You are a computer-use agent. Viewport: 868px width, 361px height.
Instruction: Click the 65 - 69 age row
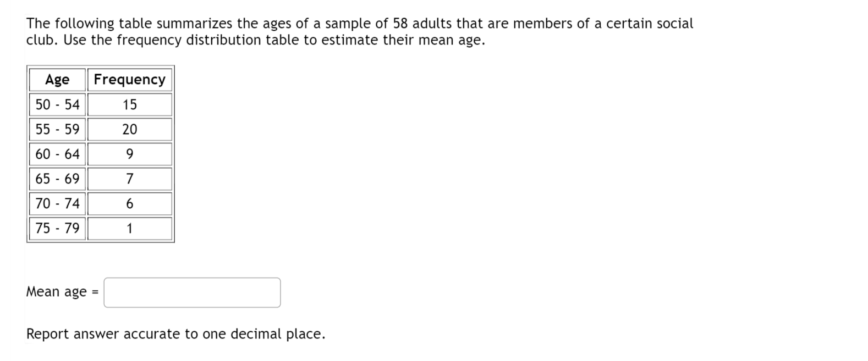pyautogui.click(x=57, y=179)
